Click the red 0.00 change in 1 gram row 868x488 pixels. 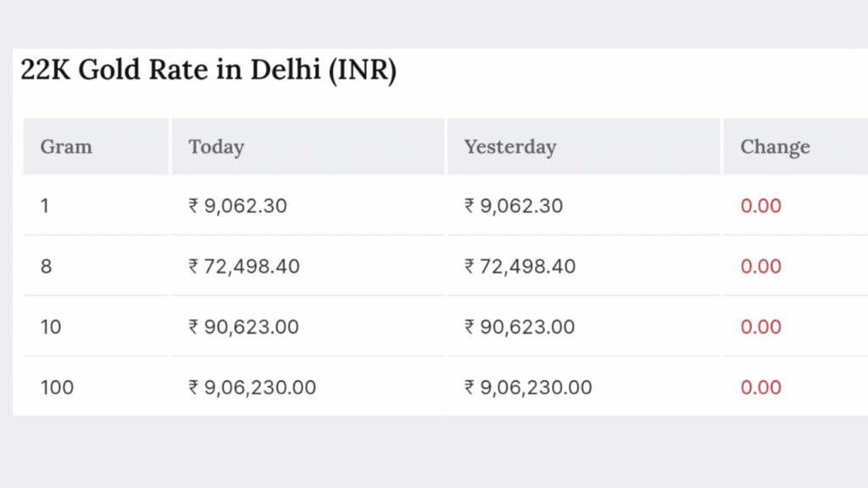[x=760, y=206]
